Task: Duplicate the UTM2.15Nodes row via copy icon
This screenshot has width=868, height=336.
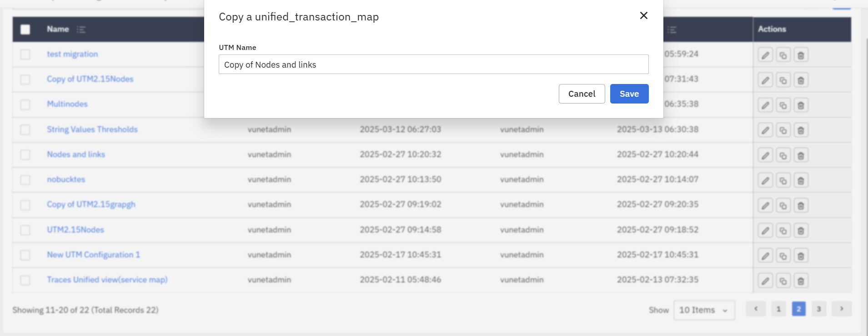Action: pos(783,231)
